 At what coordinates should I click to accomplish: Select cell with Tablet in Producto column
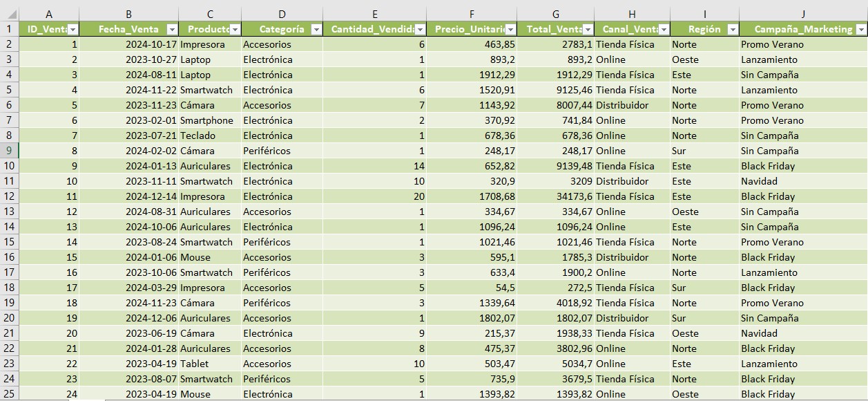tap(210, 364)
